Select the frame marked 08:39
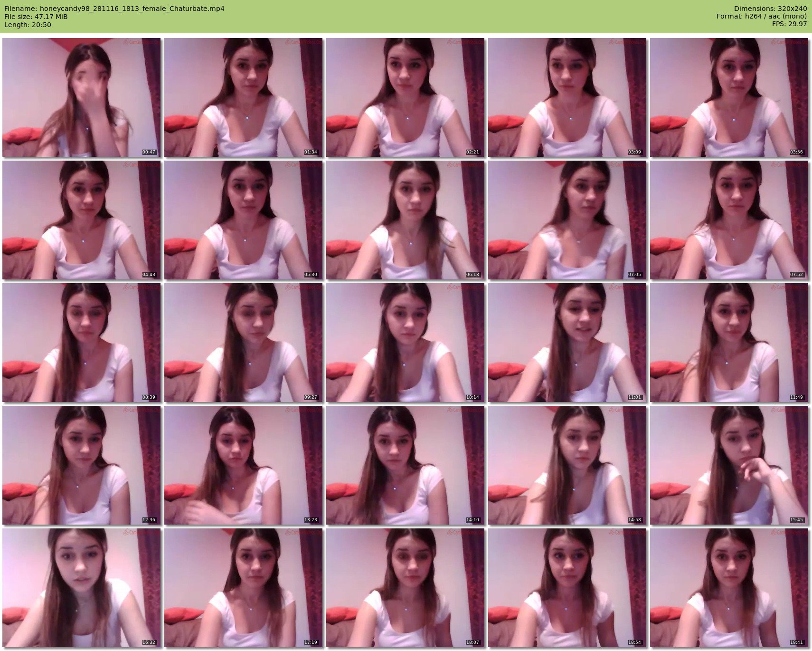 (81, 343)
